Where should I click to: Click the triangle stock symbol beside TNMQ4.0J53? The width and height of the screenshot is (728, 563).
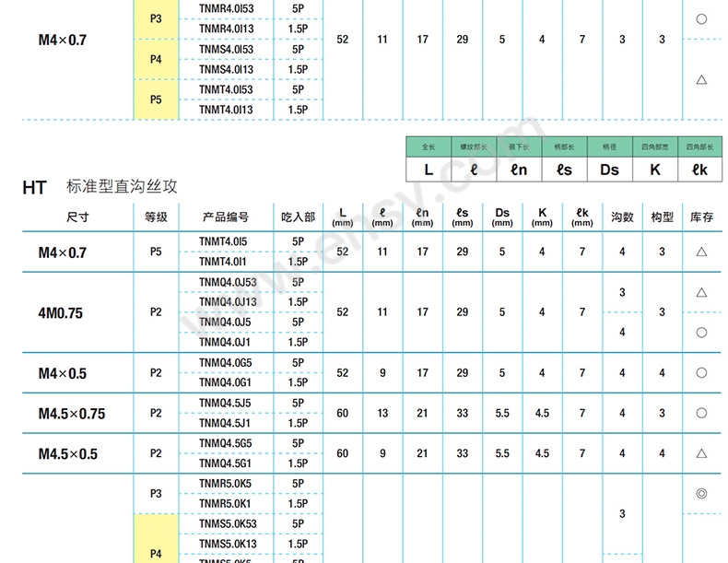click(701, 292)
